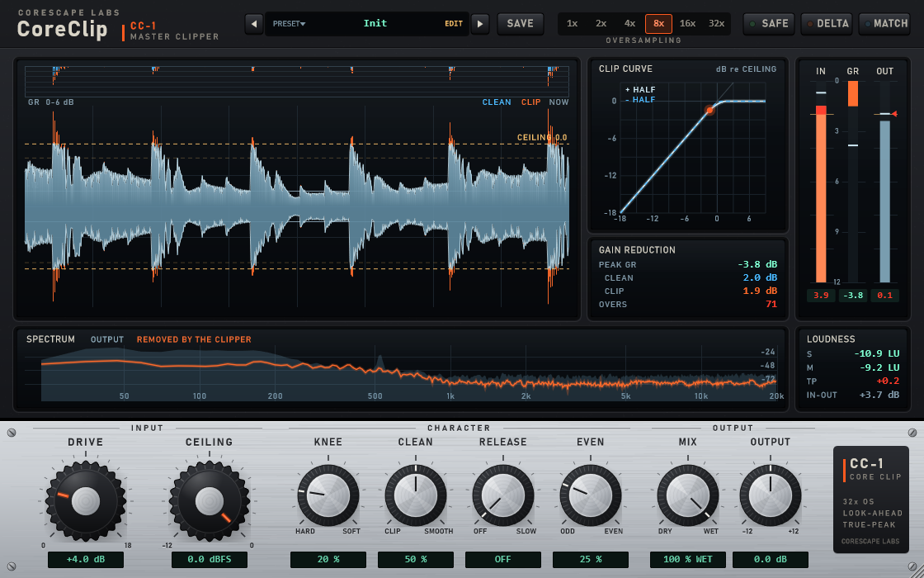Click the 0.0 dBFS ceiling value field
The width and height of the screenshot is (924, 578).
(210, 559)
